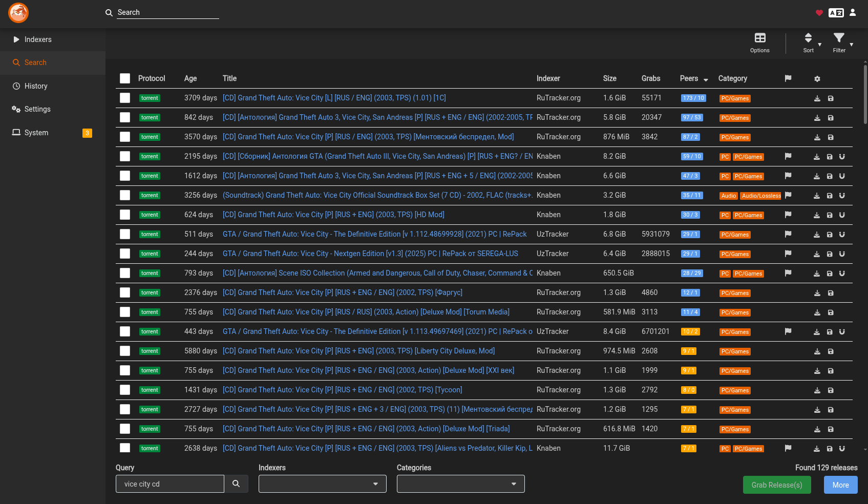
Task: Expand the Categories selection dropdown
Action: (x=461, y=484)
